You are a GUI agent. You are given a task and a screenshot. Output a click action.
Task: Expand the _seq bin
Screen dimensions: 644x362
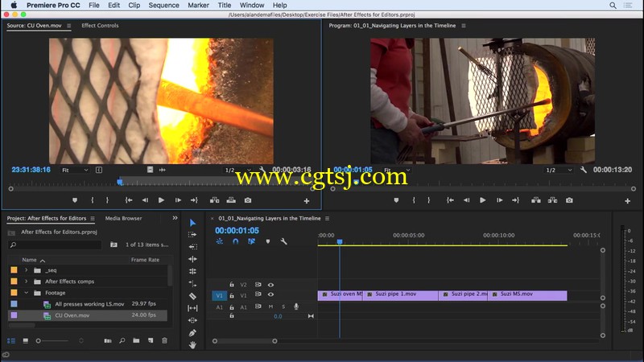click(27, 270)
